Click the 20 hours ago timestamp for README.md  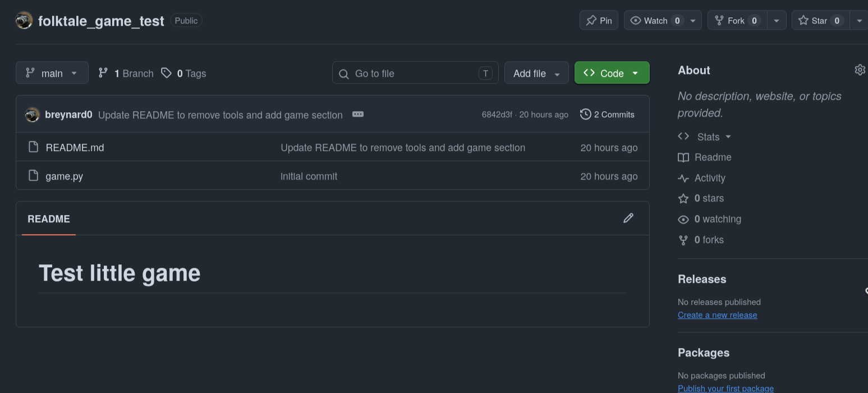[x=609, y=147]
